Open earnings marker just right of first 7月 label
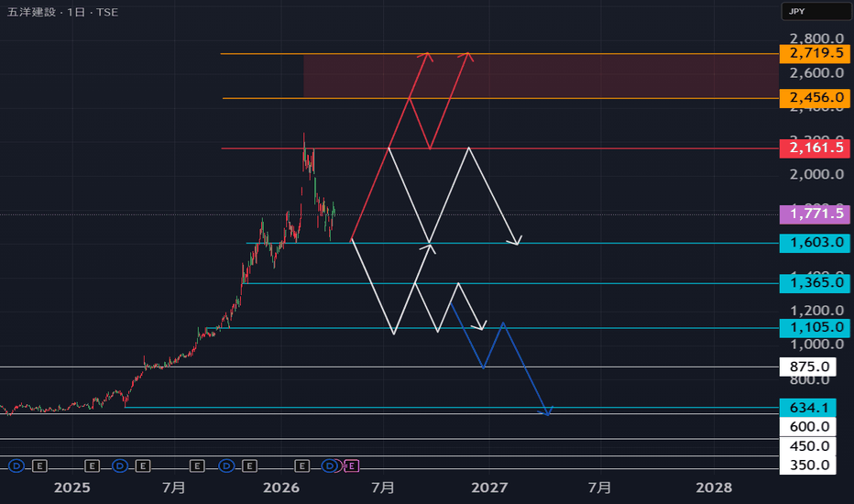The width and height of the screenshot is (854, 504). pyautogui.click(x=197, y=466)
